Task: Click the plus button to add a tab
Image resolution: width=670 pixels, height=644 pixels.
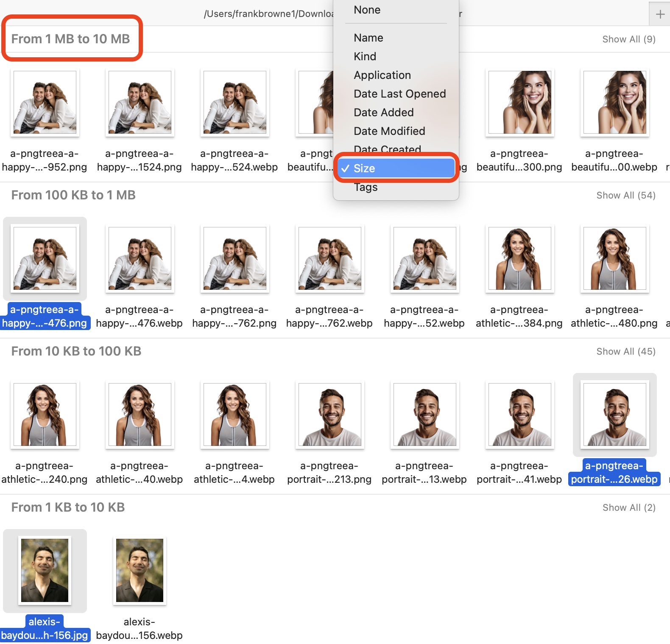Action: click(x=660, y=14)
